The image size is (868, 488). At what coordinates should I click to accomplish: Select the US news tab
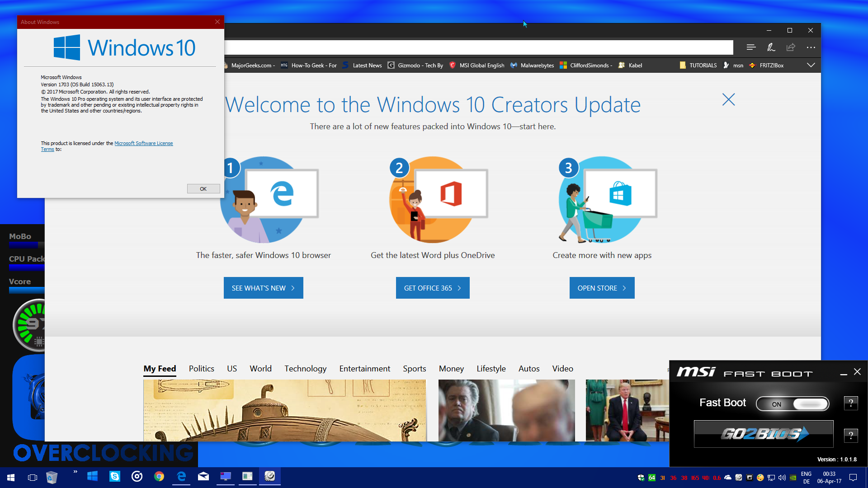click(232, 369)
